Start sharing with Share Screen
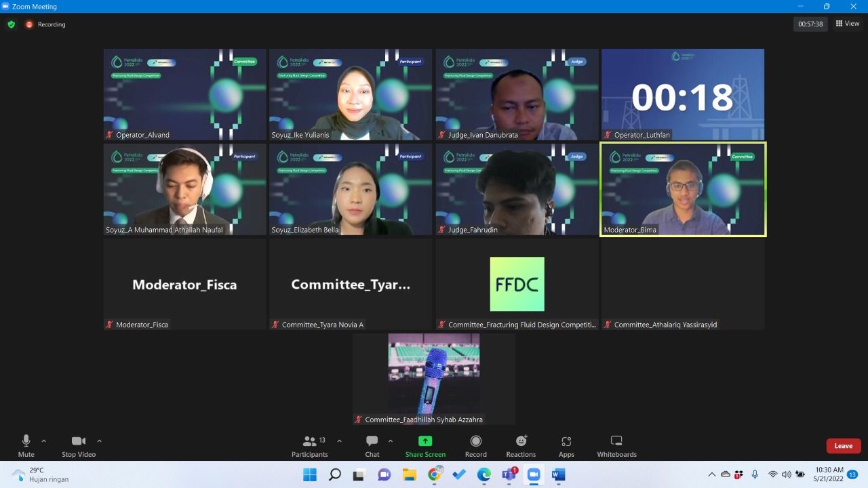 pyautogui.click(x=425, y=445)
